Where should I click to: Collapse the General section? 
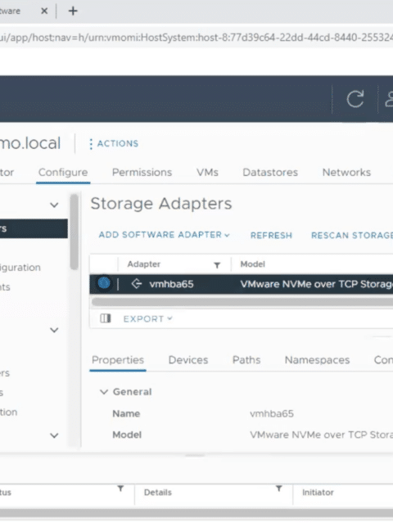pos(104,392)
